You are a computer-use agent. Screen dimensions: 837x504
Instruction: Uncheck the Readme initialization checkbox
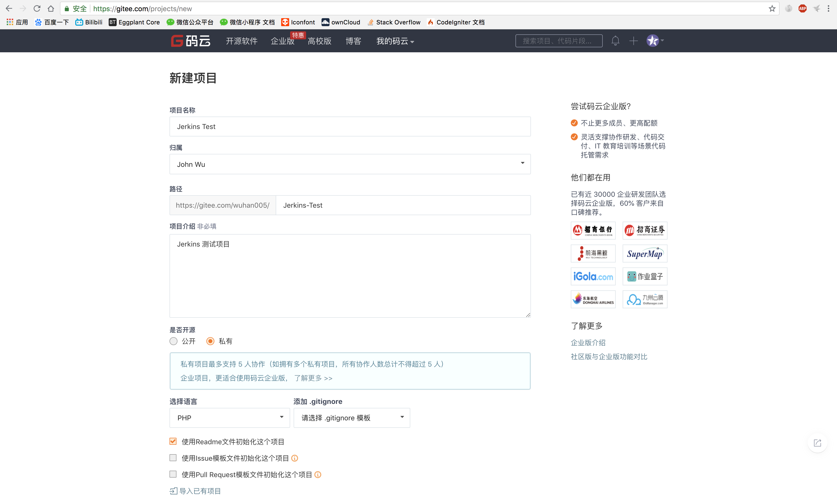(x=173, y=441)
